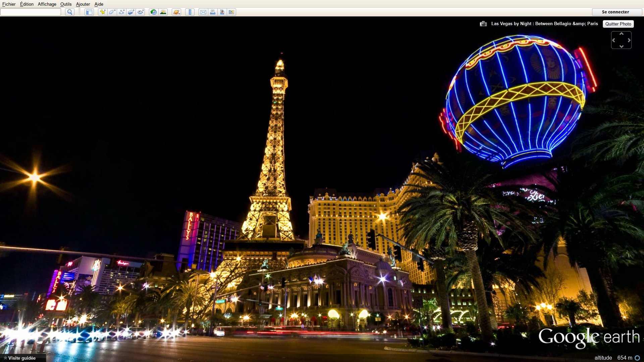
Task: Click the Quitter Photo button
Action: click(x=618, y=24)
